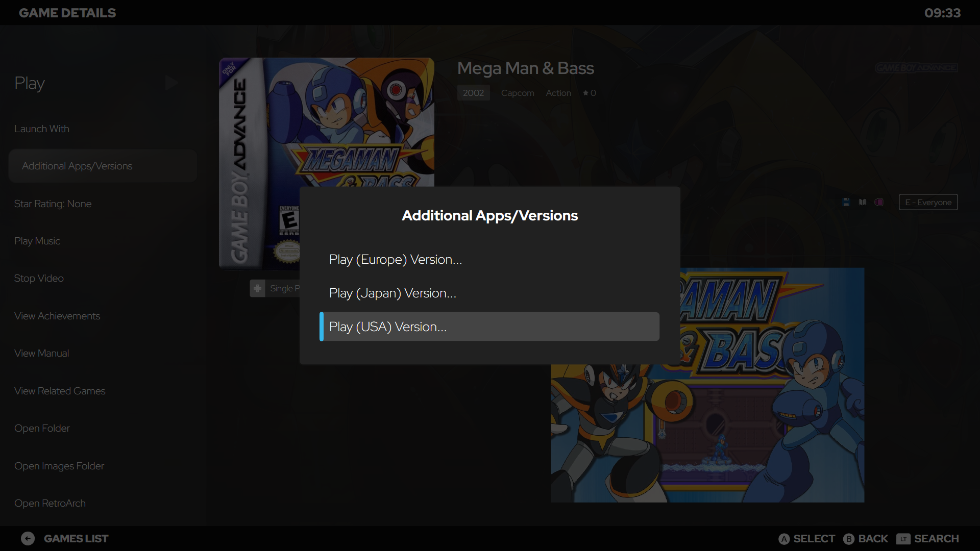
Task: Select Play (Europe) Version in the popup
Action: coord(489,259)
